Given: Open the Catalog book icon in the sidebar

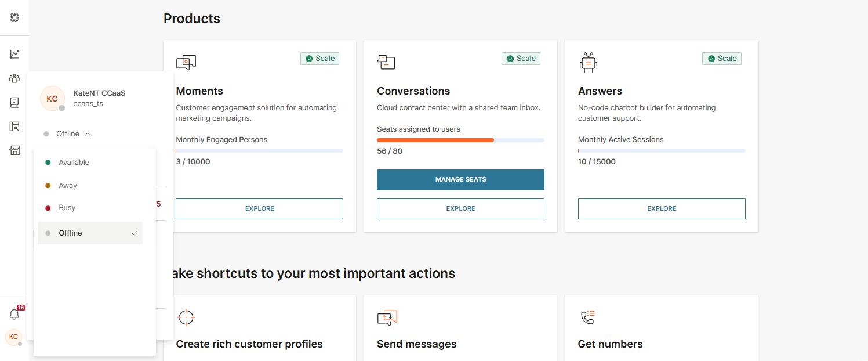Looking at the screenshot, I should pyautogui.click(x=14, y=102).
